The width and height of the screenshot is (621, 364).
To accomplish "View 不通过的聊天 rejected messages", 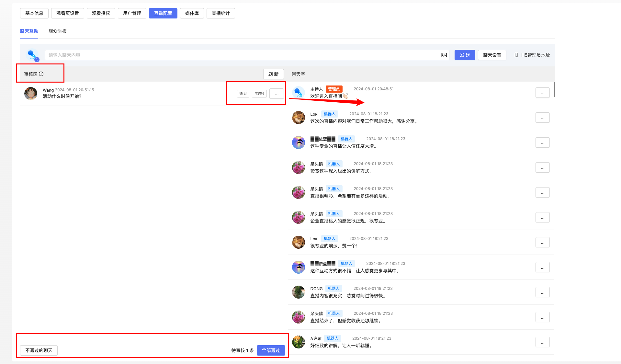I will (39, 350).
